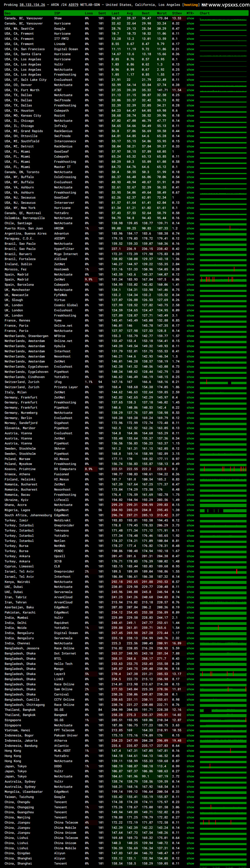The height and width of the screenshot is (868, 250).
Task: Show MTR for San Francisco Digital Ocean
Action: [x=190, y=49]
